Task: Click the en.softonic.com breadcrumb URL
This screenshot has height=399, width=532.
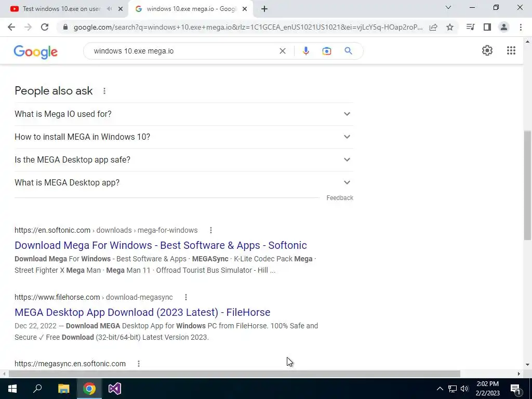Action: pyautogui.click(x=106, y=230)
